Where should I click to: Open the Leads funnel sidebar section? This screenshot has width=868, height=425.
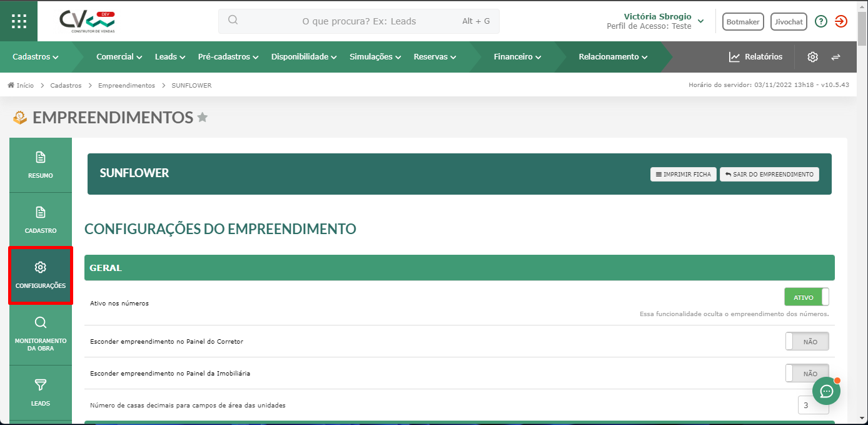[x=41, y=393]
